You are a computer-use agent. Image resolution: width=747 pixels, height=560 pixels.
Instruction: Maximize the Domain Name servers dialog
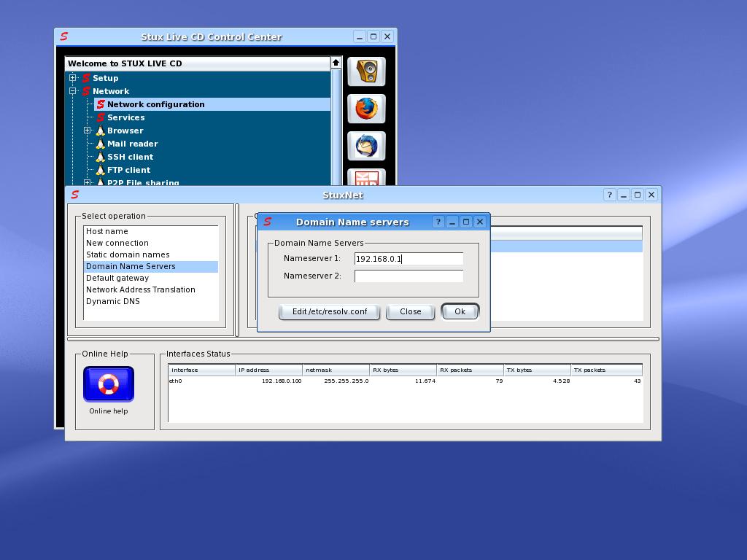point(466,222)
